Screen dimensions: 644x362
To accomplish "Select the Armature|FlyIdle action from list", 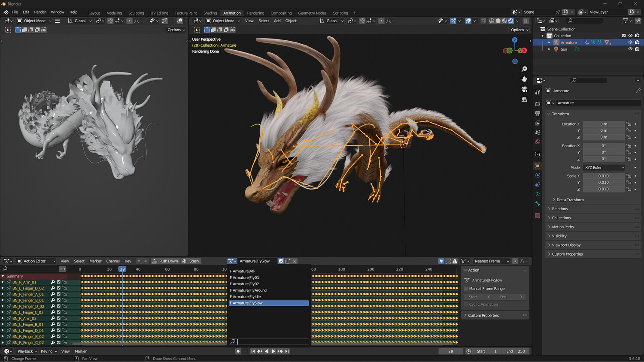I will [x=246, y=297].
